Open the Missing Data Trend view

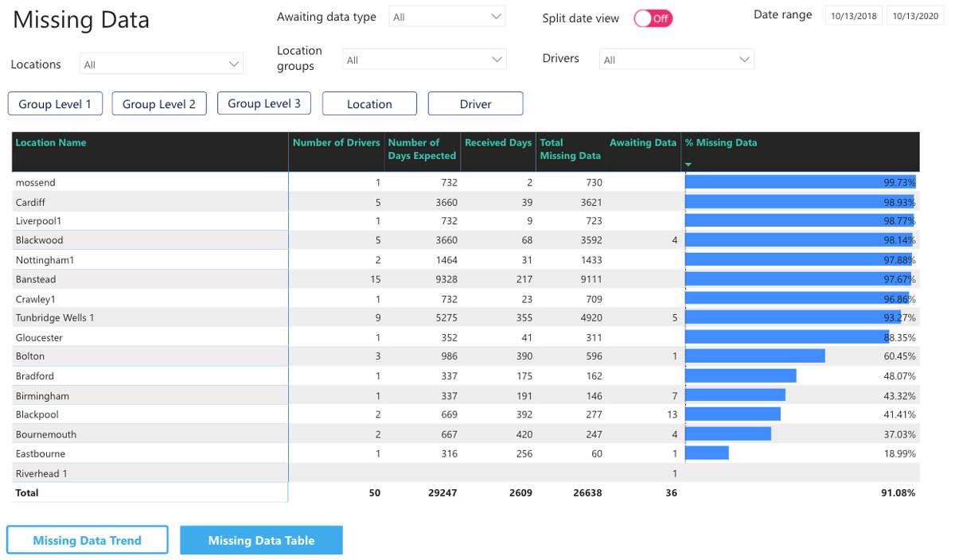(x=88, y=540)
